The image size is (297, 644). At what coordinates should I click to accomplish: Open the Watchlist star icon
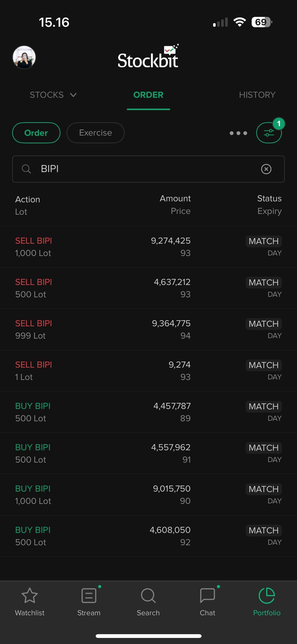(30, 596)
